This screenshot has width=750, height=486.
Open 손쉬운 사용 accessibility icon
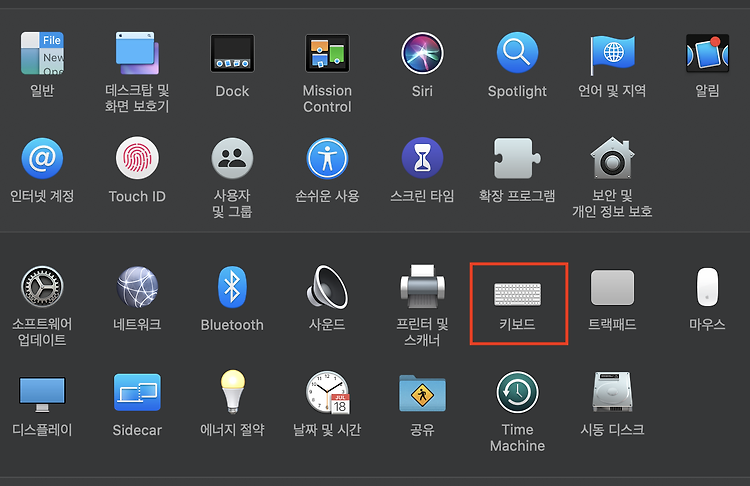[327, 158]
